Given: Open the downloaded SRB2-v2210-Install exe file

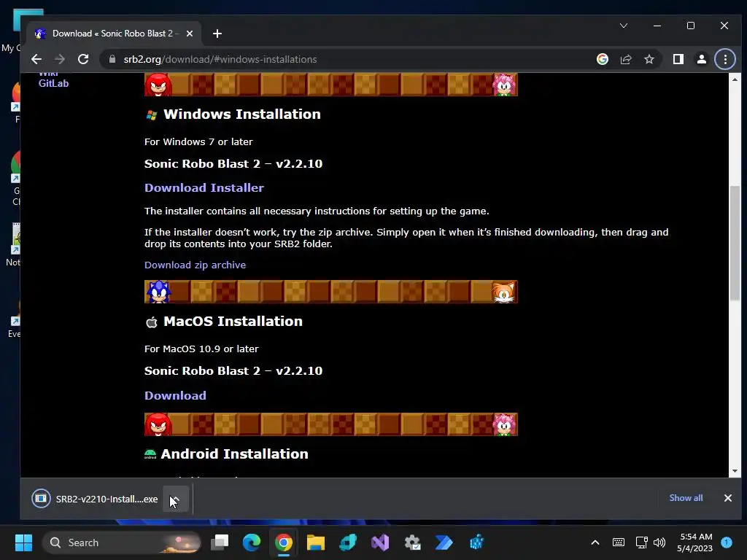Looking at the screenshot, I should 96,499.
